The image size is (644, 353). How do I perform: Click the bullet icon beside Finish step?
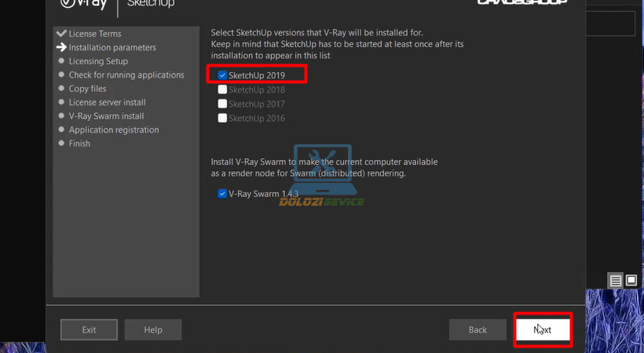(x=61, y=144)
